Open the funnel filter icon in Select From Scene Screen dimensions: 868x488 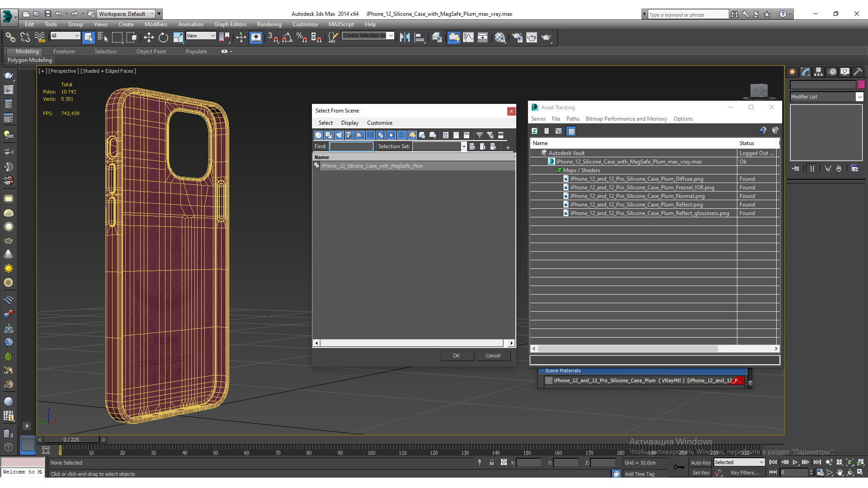(480, 135)
